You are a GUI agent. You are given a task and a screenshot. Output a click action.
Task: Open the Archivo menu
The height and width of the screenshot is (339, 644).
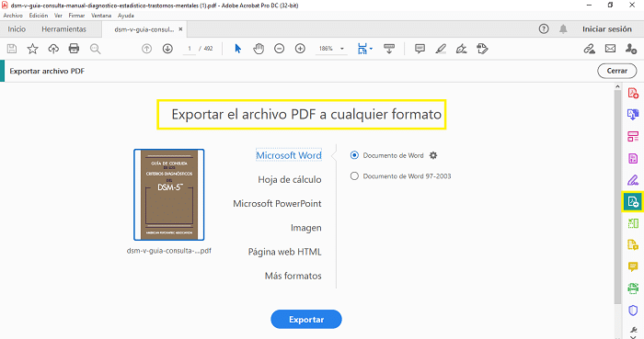tap(13, 16)
